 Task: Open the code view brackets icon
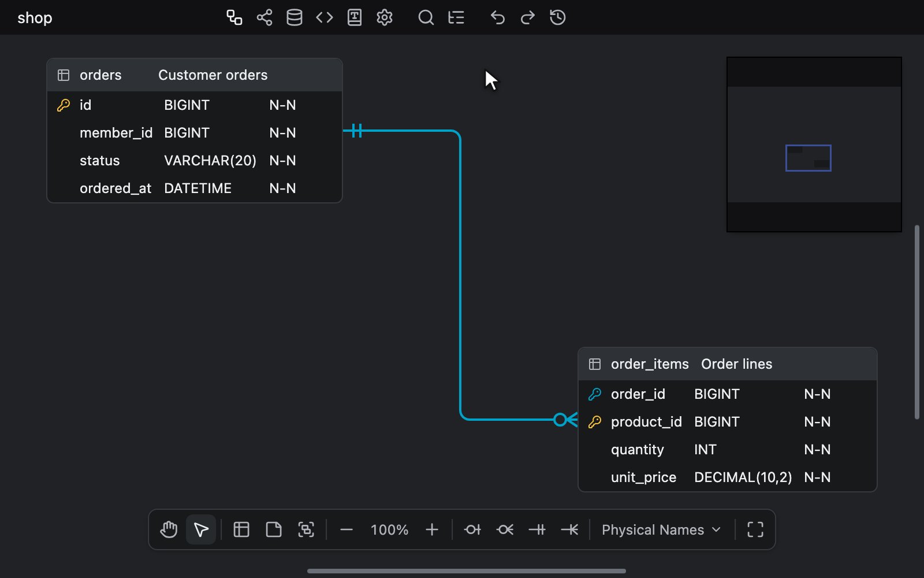pos(325,17)
